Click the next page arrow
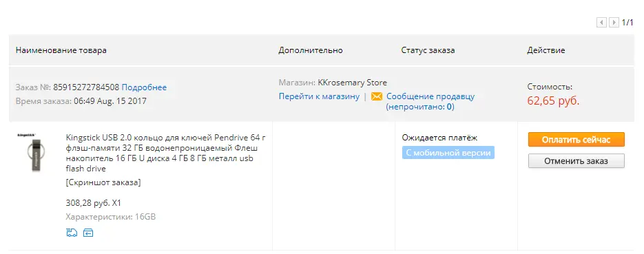Screen dimensions: 644x254 614,23
